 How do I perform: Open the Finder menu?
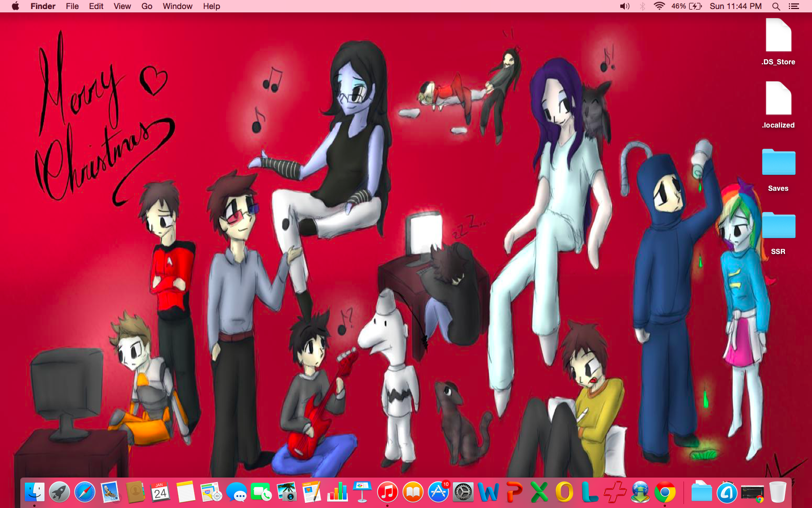[x=43, y=6]
